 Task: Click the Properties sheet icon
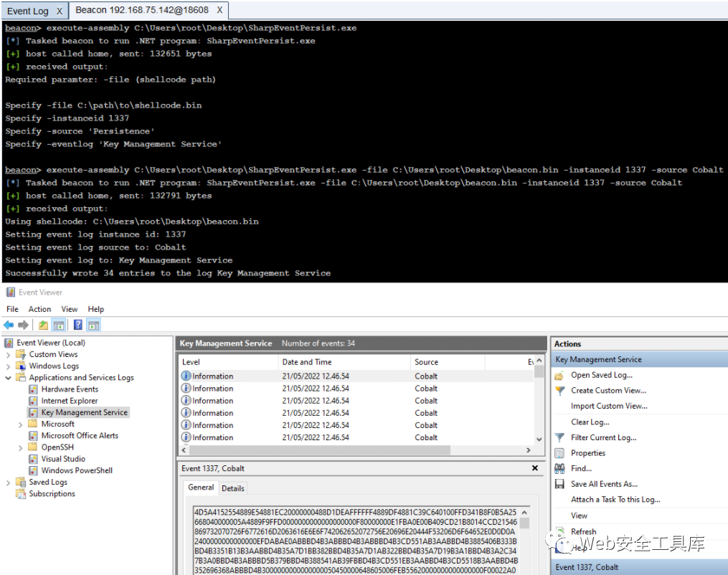(559, 453)
